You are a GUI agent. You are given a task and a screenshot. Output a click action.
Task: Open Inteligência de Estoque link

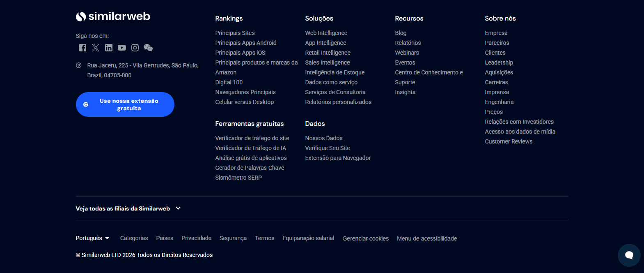pyautogui.click(x=335, y=72)
